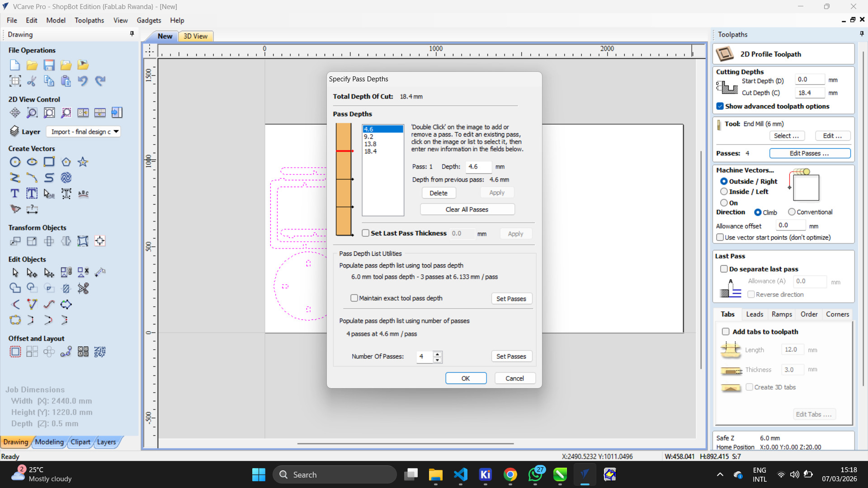The image size is (868, 488).
Task: Enable Set Last Pass Thickness checkbox
Action: tap(366, 233)
